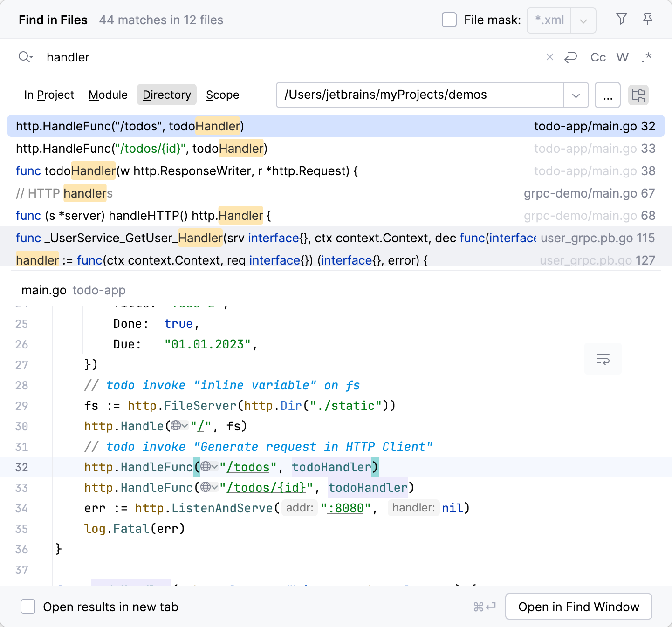Open the file mask *.xml dropdown
The width and height of the screenshot is (672, 627).
(x=583, y=20)
